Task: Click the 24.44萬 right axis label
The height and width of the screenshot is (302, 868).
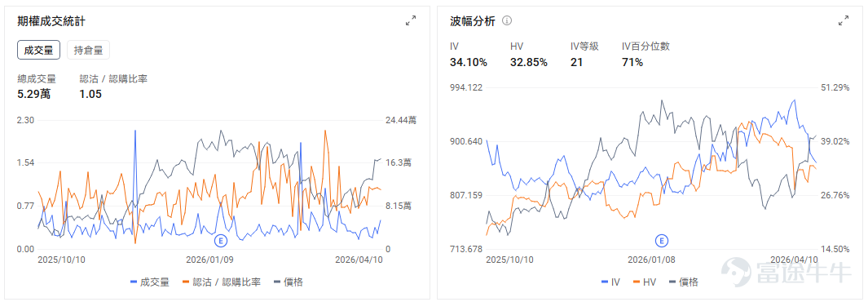Action: click(401, 120)
